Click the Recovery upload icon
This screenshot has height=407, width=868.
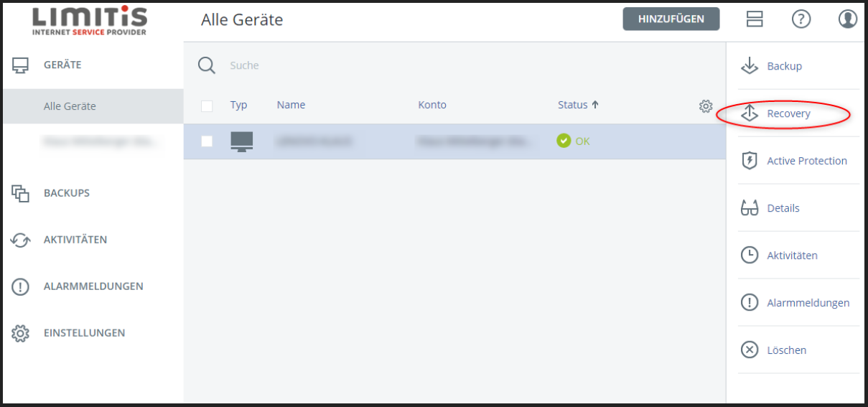[750, 113]
